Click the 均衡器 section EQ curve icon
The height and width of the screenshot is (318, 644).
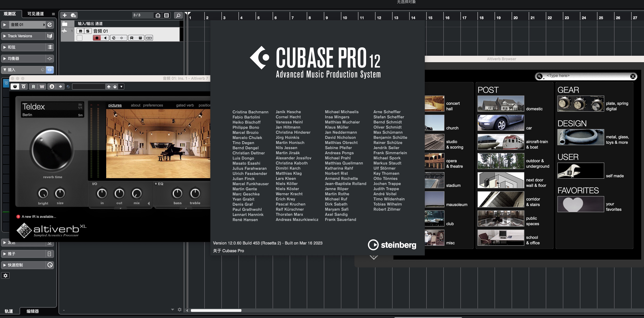[x=50, y=58]
